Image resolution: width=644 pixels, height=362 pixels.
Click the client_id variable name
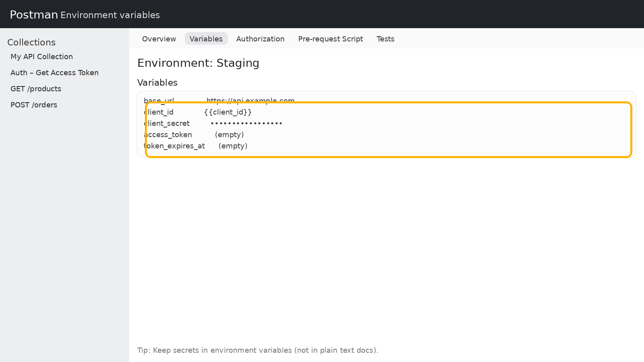coord(159,112)
